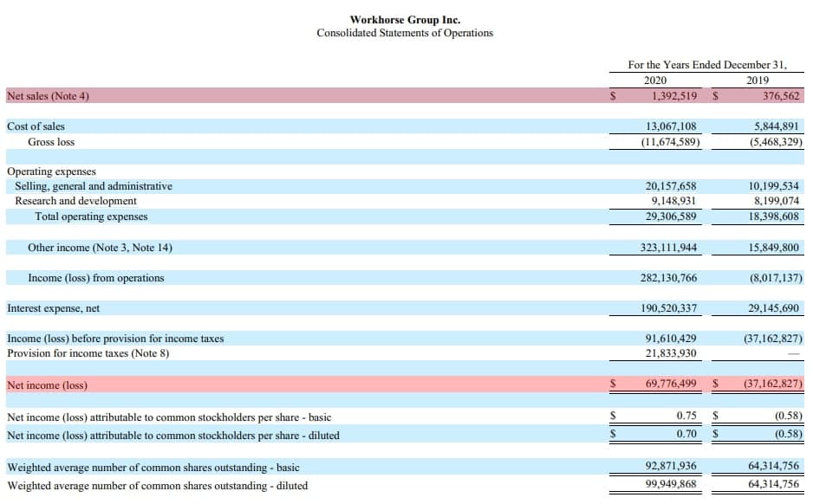Image resolution: width=813 pixels, height=504 pixels.
Task: Select net income value 69,776,499
Action: click(671, 384)
